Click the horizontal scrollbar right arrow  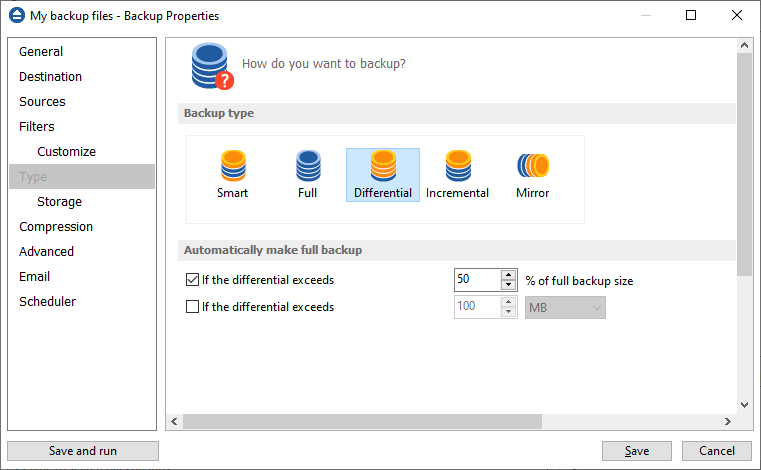point(728,421)
